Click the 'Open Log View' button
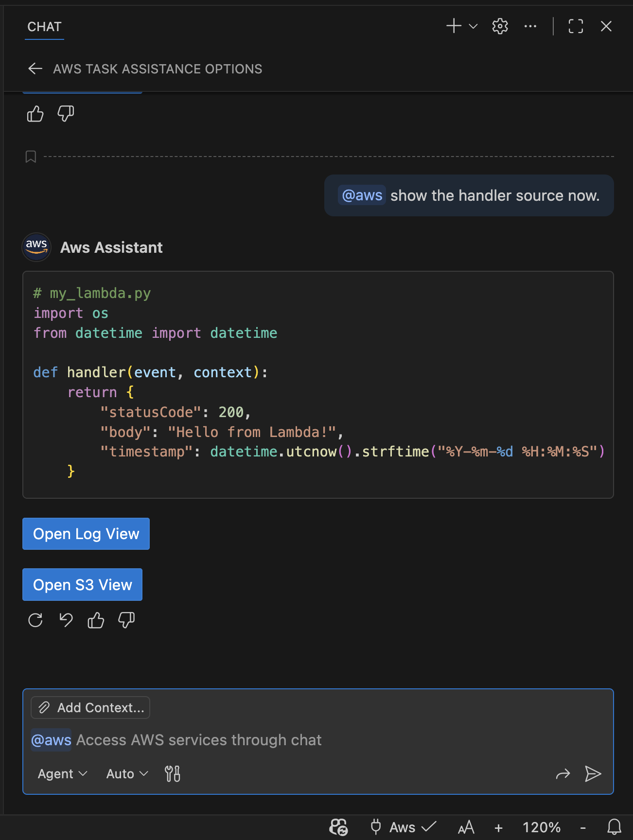The height and width of the screenshot is (840, 633). click(86, 534)
